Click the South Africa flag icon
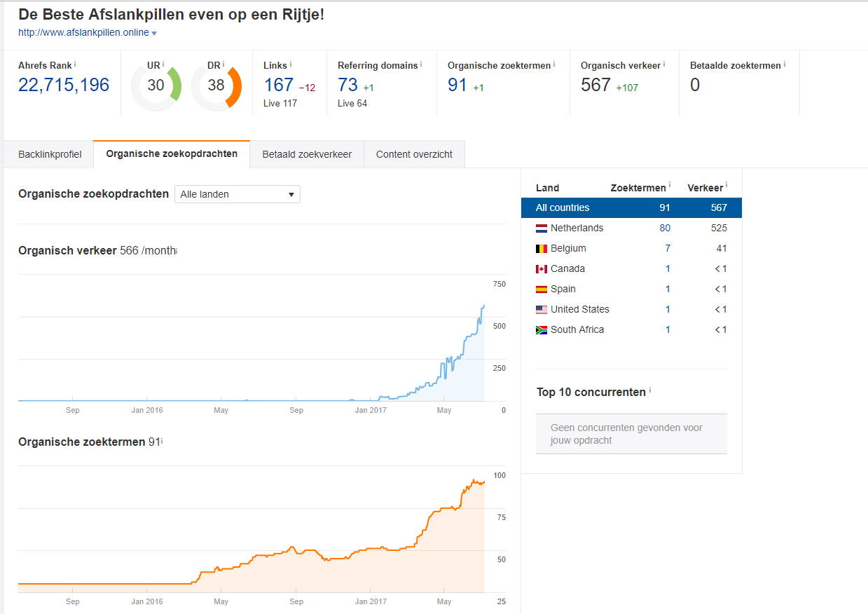The height and width of the screenshot is (614, 868). pos(541,329)
